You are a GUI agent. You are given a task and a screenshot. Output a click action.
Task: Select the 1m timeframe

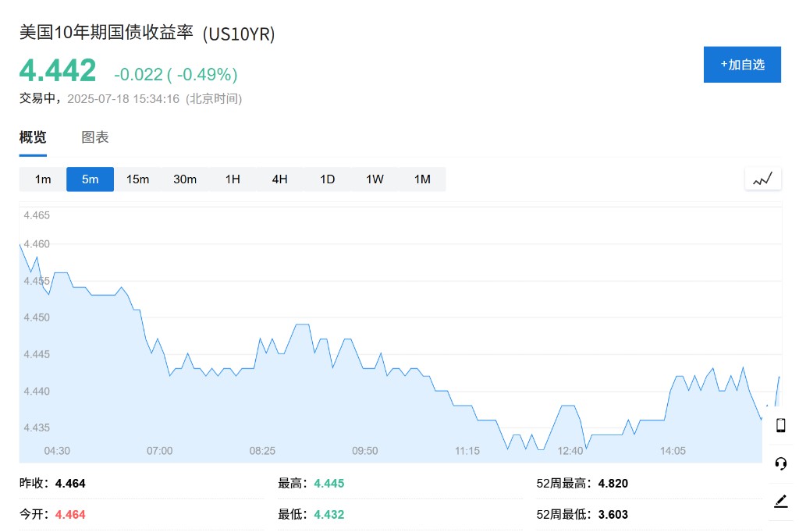(x=43, y=179)
